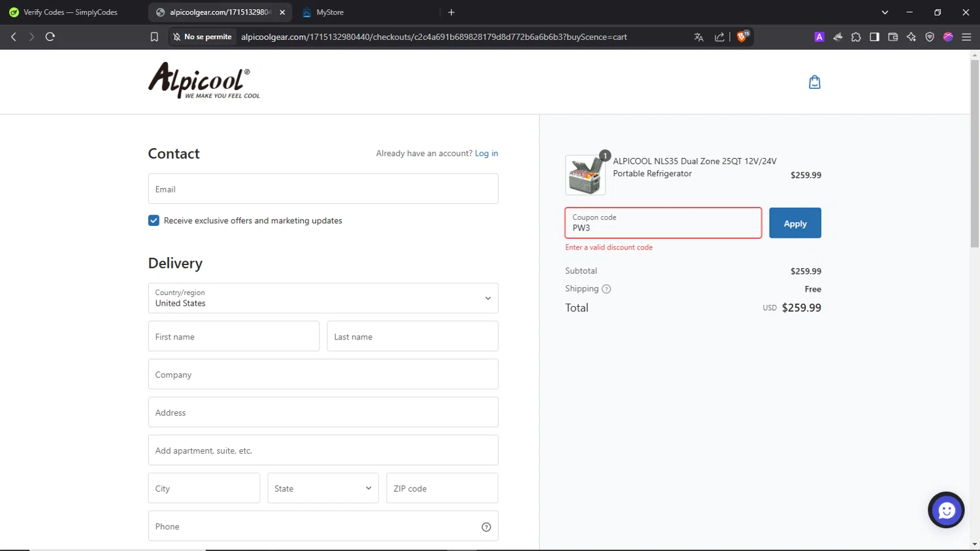The height and width of the screenshot is (551, 980).
Task: Click the Company field
Action: click(323, 374)
